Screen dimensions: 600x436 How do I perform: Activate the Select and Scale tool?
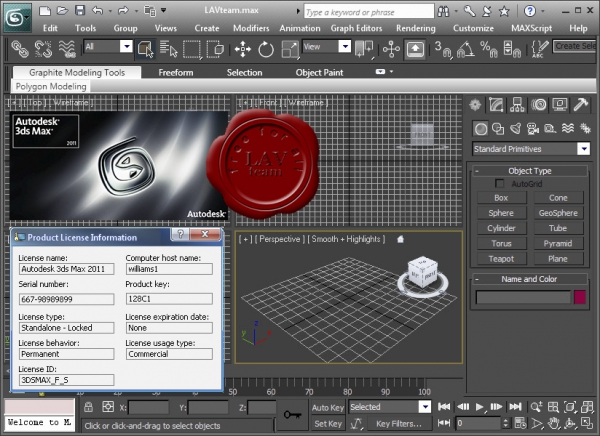point(290,49)
